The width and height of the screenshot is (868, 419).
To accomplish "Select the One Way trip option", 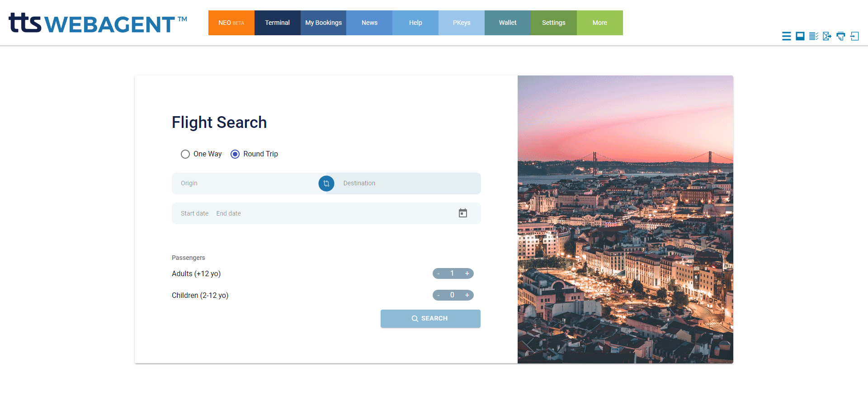I will 185,154.
